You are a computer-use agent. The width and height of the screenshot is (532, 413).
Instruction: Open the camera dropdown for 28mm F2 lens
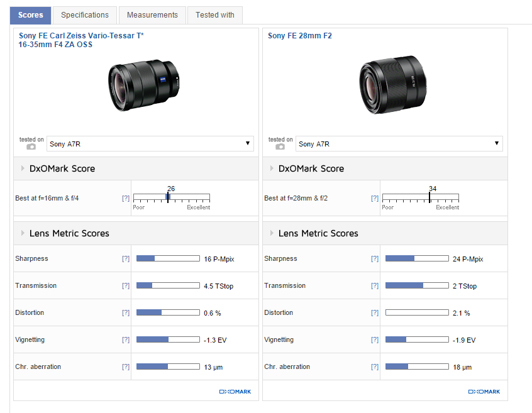[399, 144]
